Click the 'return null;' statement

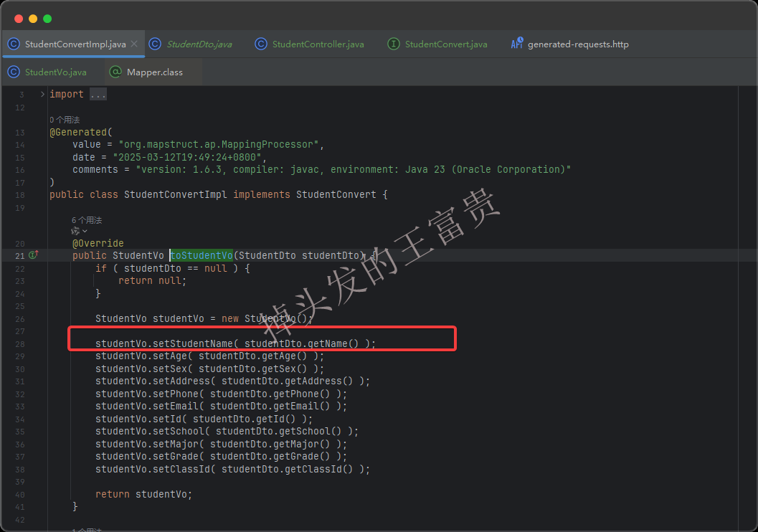(152, 281)
